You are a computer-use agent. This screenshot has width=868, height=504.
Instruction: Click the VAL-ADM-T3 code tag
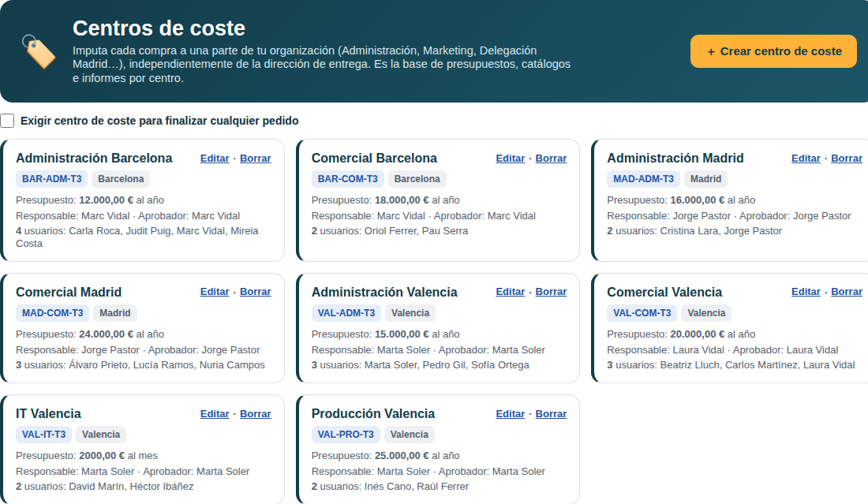pyautogui.click(x=346, y=313)
